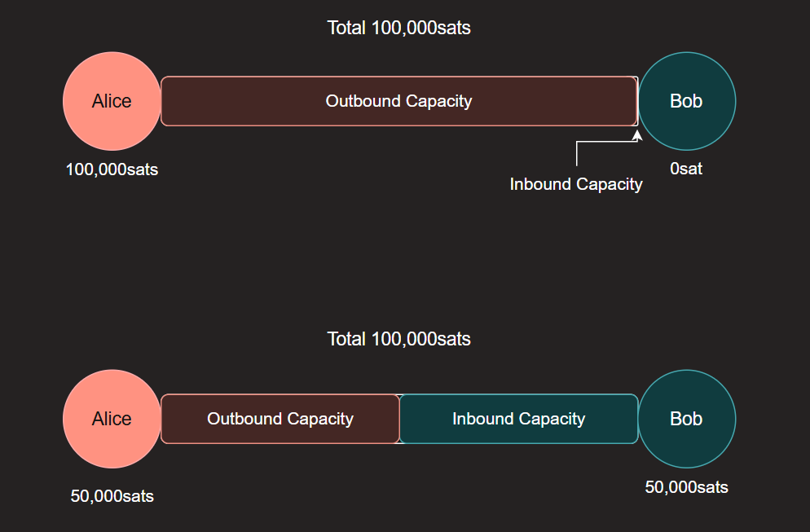Select the full-width Outbound Capacity bar
Image resolution: width=810 pixels, height=532 pixels.
point(398,101)
